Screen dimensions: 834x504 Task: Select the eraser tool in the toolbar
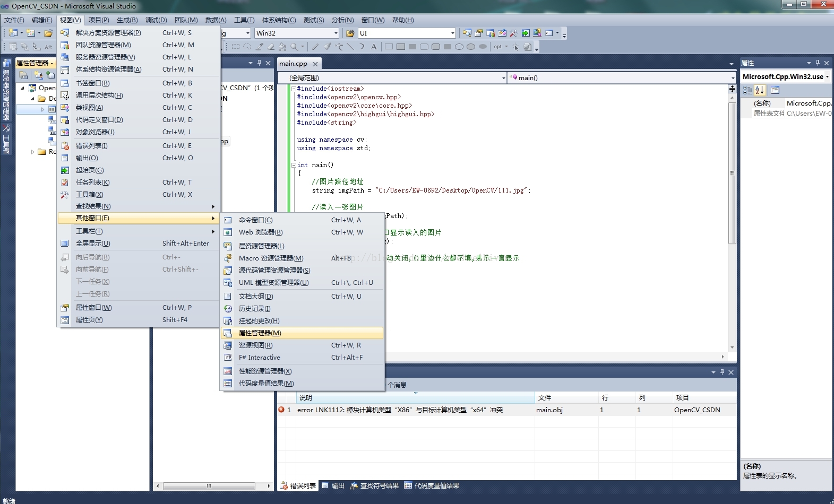click(x=271, y=47)
